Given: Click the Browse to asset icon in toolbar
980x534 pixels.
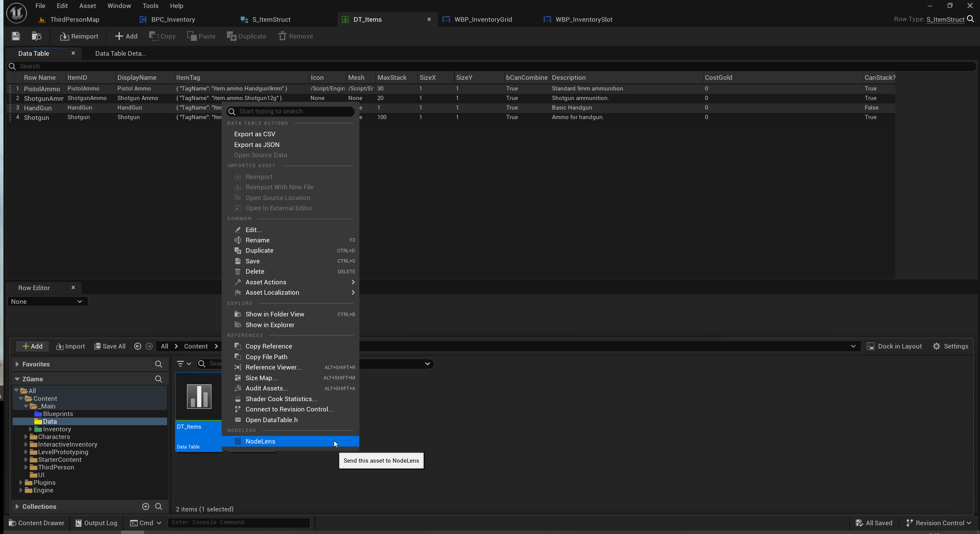Looking at the screenshot, I should [37, 36].
